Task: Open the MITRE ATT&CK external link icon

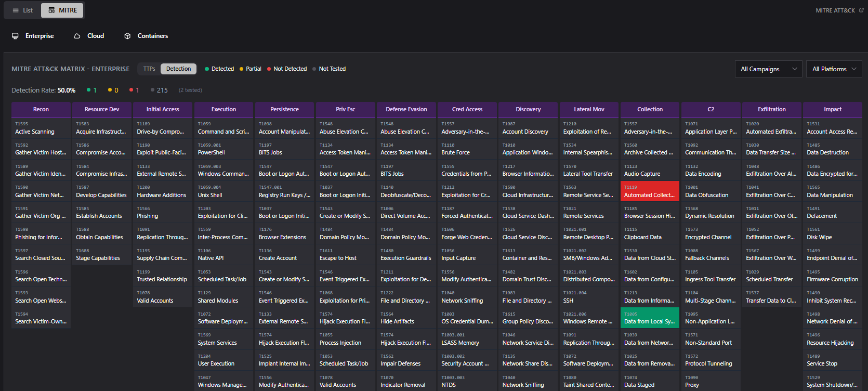Action: (861, 10)
